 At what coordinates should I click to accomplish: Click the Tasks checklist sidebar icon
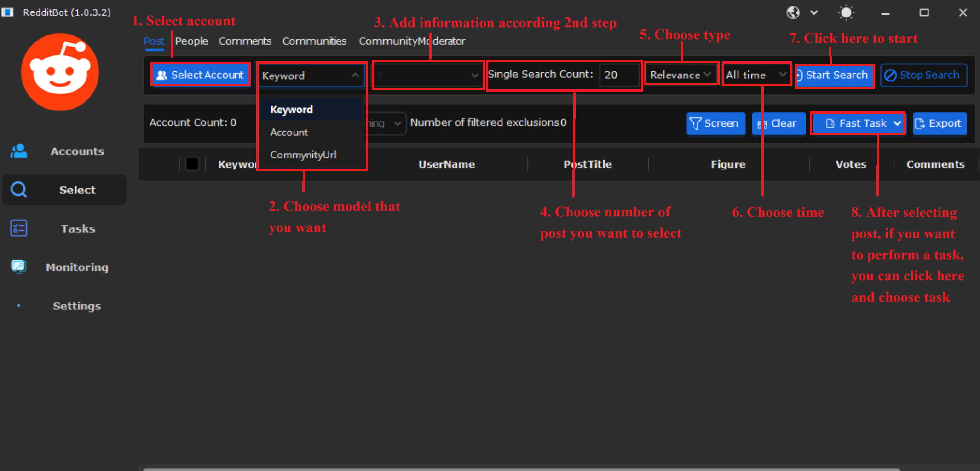[19, 228]
